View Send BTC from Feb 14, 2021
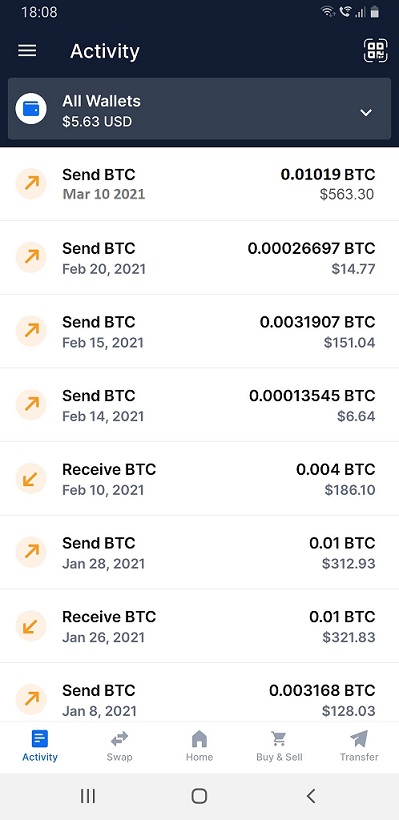 (x=199, y=405)
